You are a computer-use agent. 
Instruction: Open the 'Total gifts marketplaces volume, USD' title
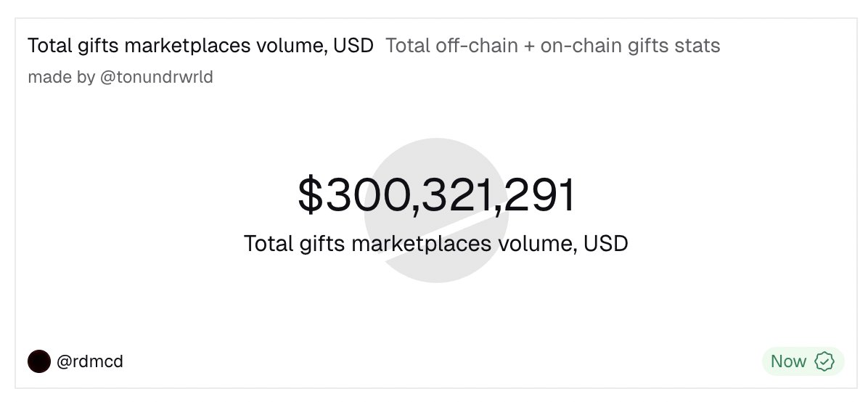tap(200, 46)
